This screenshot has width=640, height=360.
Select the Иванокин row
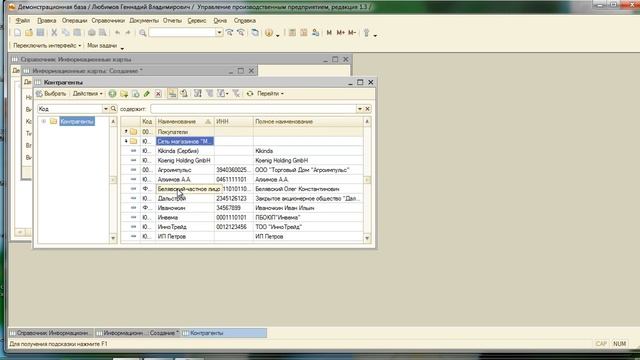pyautogui.click(x=242, y=208)
